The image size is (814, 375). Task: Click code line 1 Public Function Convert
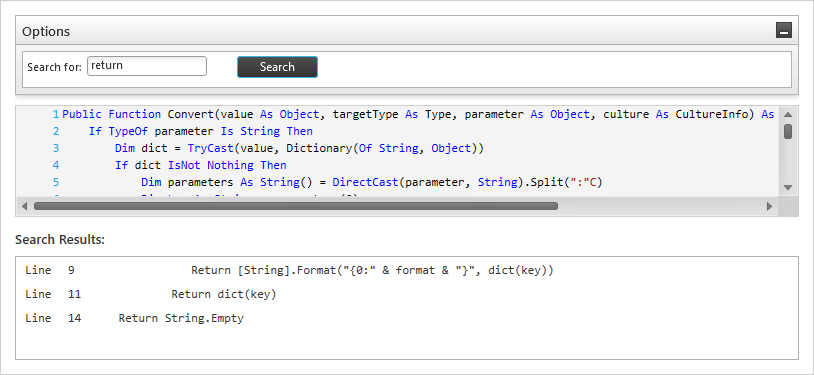[x=418, y=114]
